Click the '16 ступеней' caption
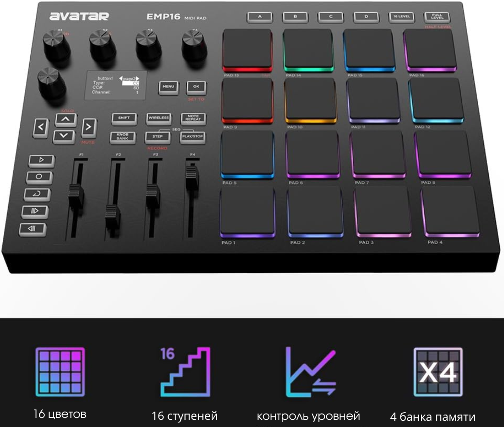Image resolution: width=504 pixels, height=427 pixels. coord(184,416)
